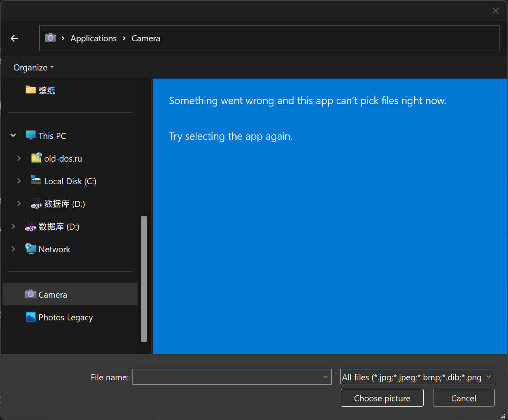Select Local Disk (C:) in the sidebar
Screen dimensions: 508x420
[70, 181]
